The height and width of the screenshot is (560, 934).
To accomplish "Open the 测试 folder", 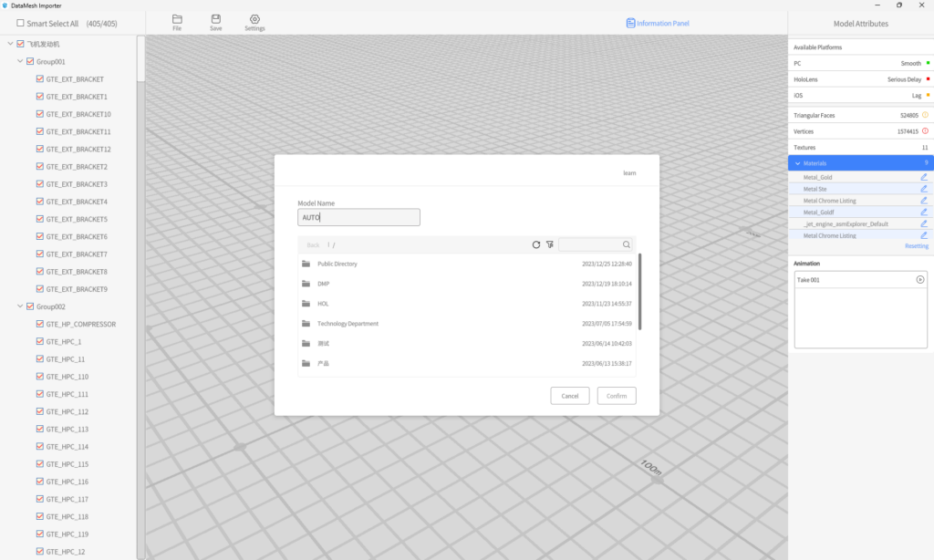I will point(467,344).
